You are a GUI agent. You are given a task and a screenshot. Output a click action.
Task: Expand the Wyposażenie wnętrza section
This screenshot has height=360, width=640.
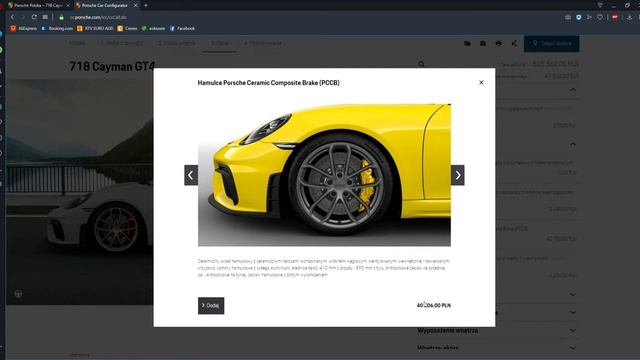click(x=573, y=330)
